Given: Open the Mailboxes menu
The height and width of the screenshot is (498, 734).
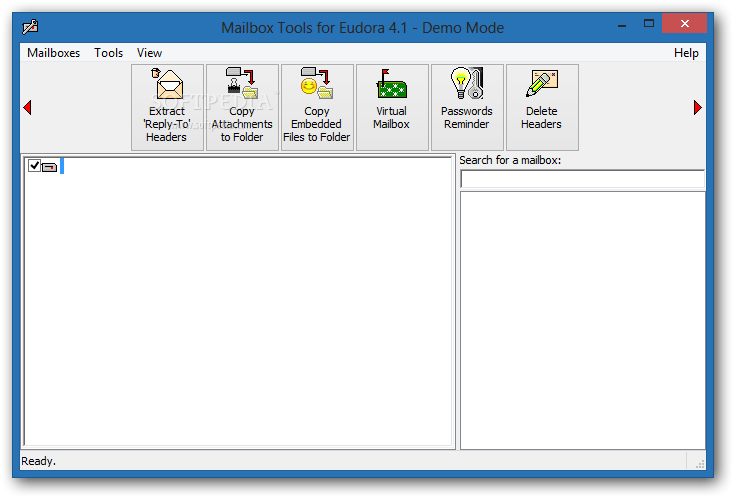Looking at the screenshot, I should (53, 53).
